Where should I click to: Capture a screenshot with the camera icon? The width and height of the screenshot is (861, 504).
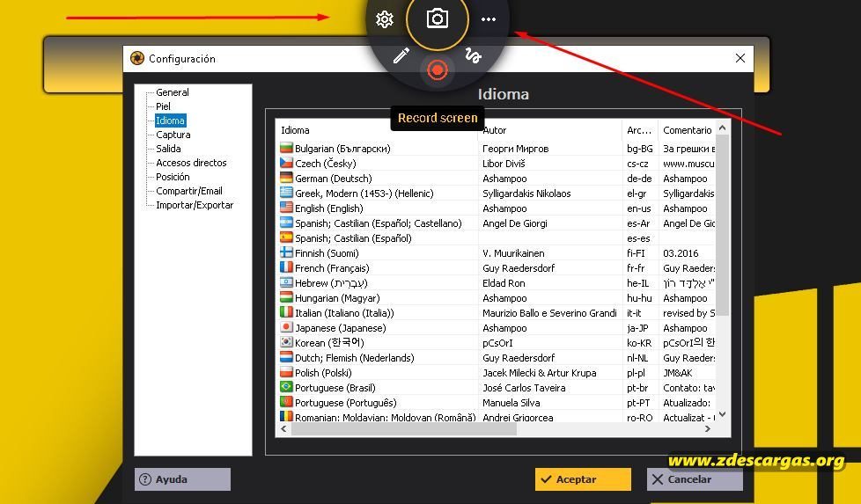pyautogui.click(x=437, y=18)
